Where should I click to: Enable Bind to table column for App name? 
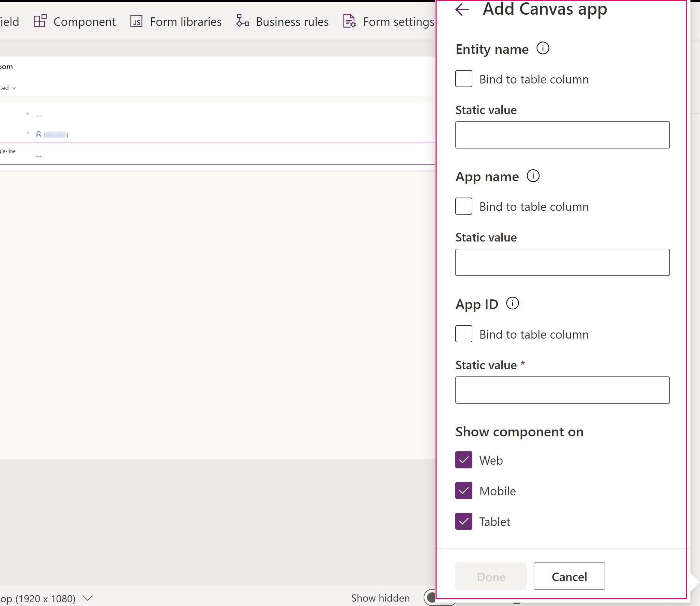pos(464,206)
